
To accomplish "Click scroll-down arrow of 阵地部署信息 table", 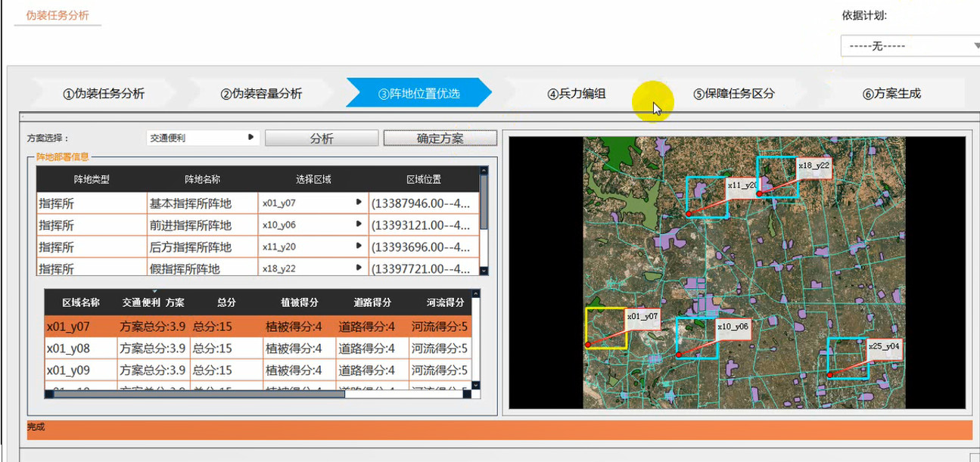I will click(484, 271).
